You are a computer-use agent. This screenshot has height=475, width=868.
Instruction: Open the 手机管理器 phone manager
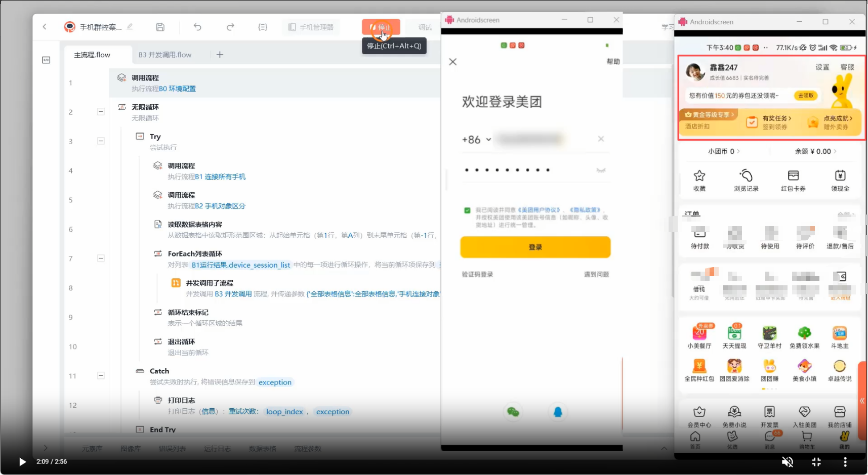point(311,27)
